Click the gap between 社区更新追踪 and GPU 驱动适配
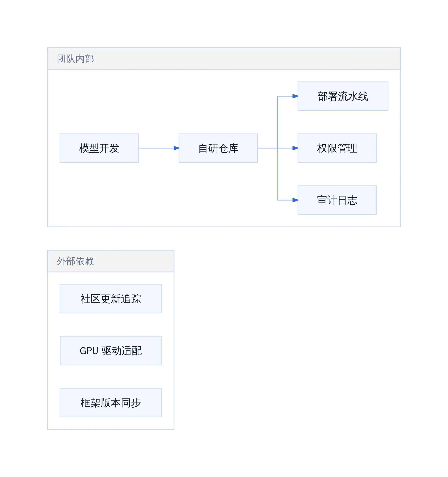This screenshot has width=448, height=477. click(111, 324)
